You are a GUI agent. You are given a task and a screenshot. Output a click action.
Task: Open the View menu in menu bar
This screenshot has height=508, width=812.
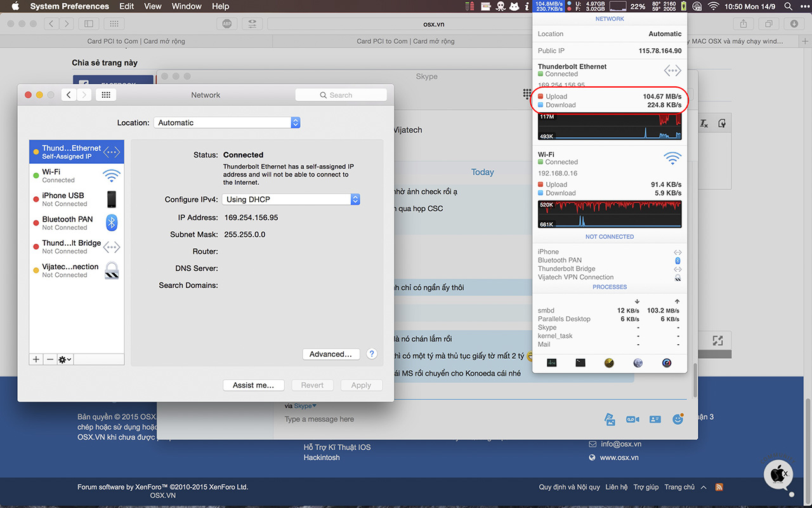pos(153,6)
